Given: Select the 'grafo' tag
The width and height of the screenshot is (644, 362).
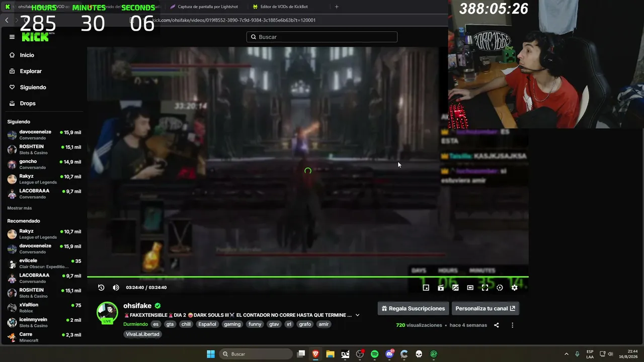Looking at the screenshot, I should [x=305, y=324].
